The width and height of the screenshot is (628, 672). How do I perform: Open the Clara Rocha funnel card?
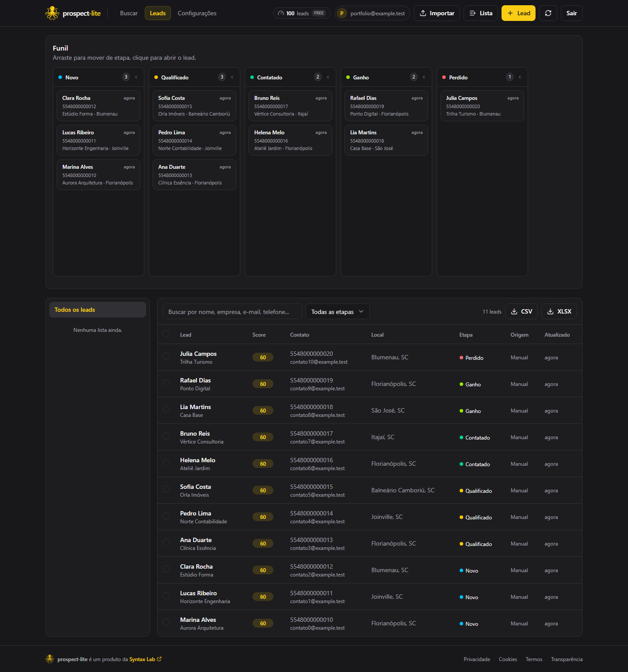(99, 106)
